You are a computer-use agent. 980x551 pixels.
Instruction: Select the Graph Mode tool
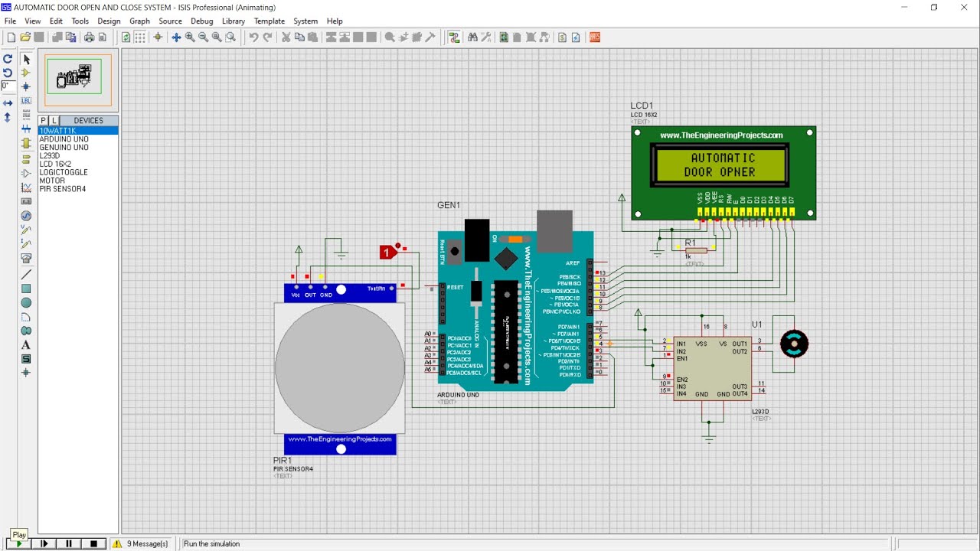click(x=26, y=187)
